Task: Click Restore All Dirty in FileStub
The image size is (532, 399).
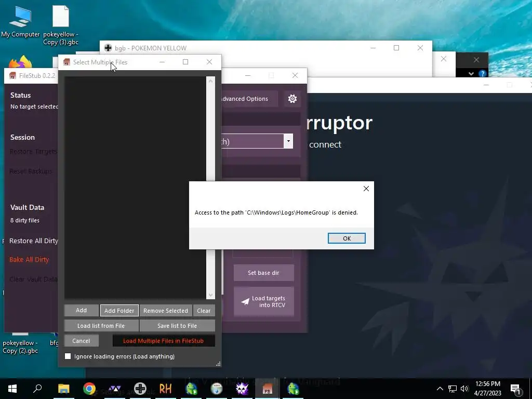Action: click(33, 241)
